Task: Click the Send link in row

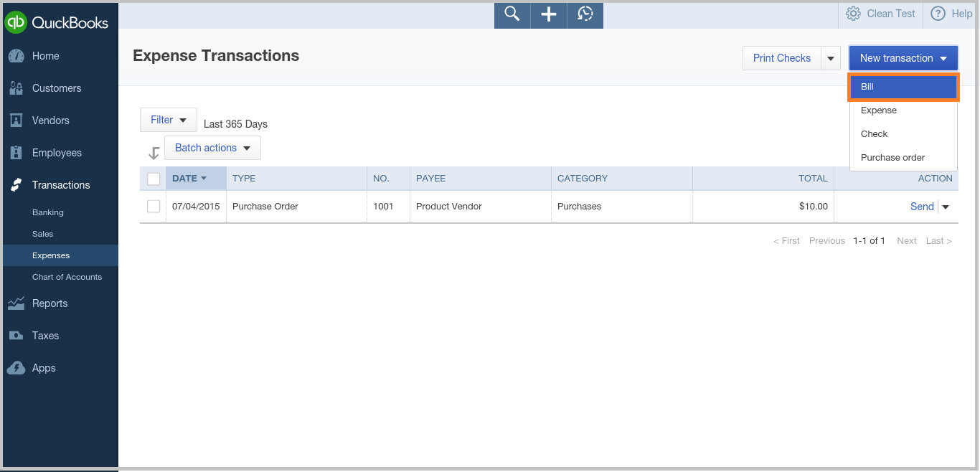Action: tap(922, 207)
